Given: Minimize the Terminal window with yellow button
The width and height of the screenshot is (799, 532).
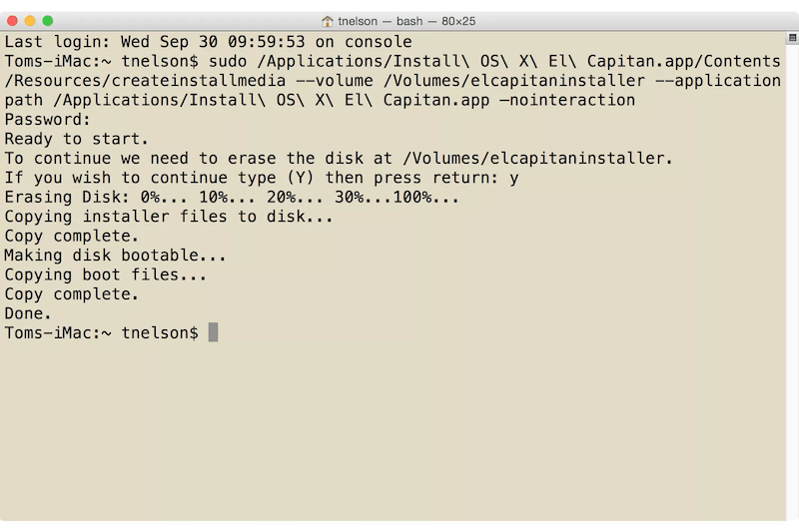Looking at the screenshot, I should [30, 21].
